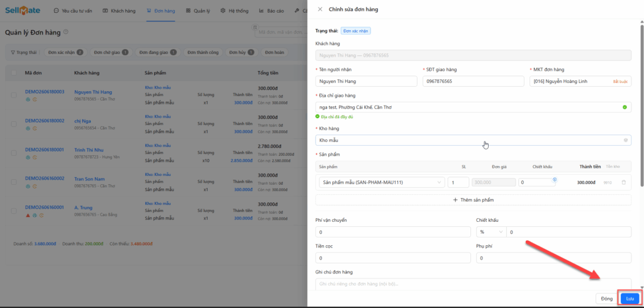
Task: Open order link DEMO2606160002
Action: point(45,179)
